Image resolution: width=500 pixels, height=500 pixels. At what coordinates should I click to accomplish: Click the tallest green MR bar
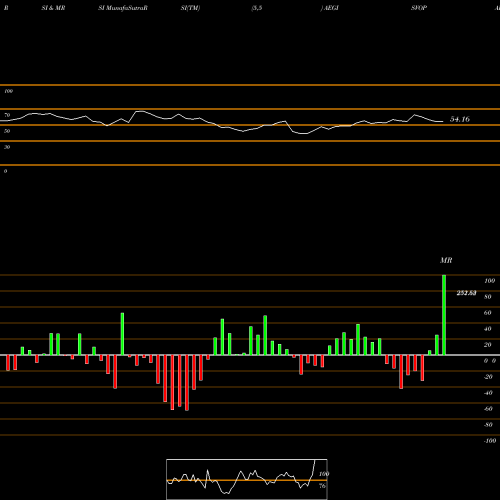444,315
